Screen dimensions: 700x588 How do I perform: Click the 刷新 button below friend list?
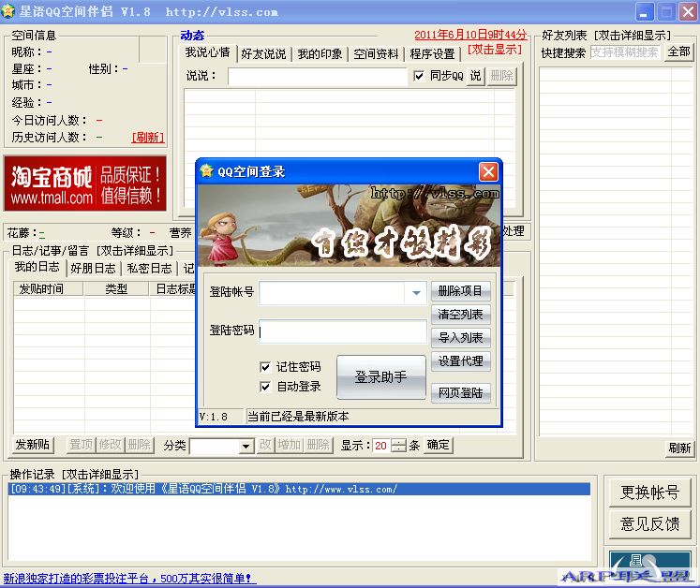pos(679,448)
